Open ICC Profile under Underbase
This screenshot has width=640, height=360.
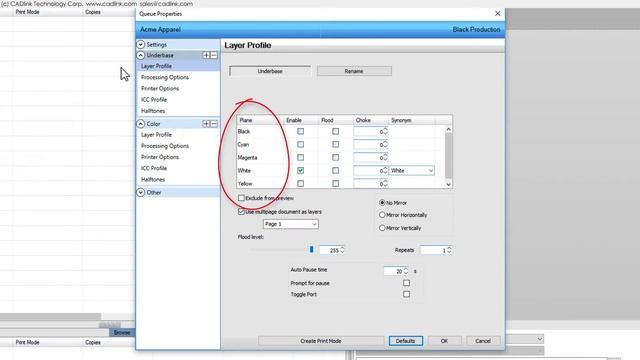tap(154, 100)
